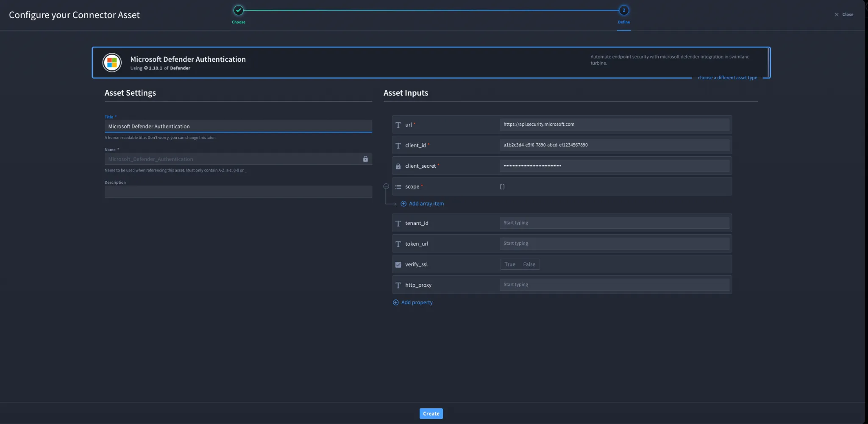Viewport: 868px width, 424px height.
Task: Focus the Title input field
Action: [x=238, y=126]
